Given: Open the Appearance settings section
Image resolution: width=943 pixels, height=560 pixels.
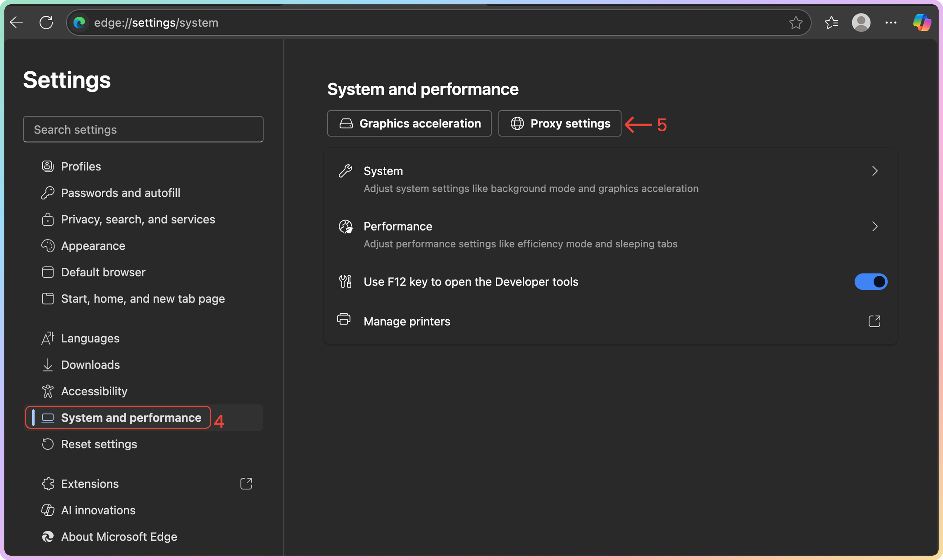Looking at the screenshot, I should 93,246.
